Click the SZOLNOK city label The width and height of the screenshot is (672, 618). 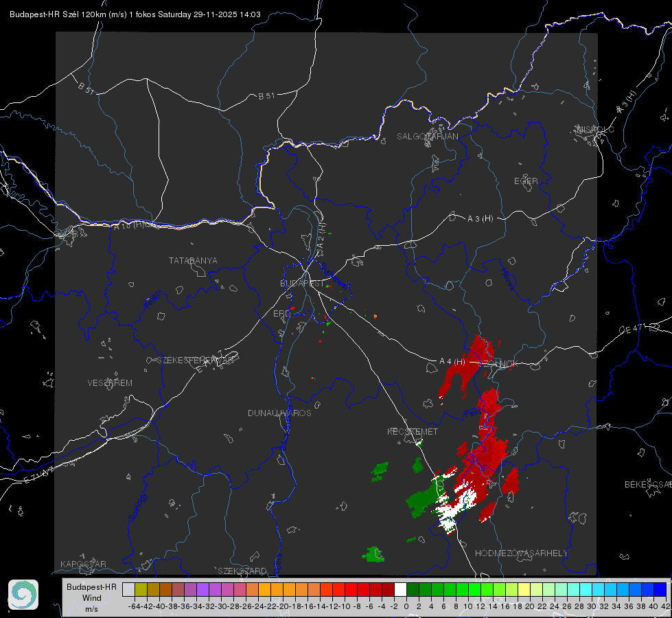498,364
